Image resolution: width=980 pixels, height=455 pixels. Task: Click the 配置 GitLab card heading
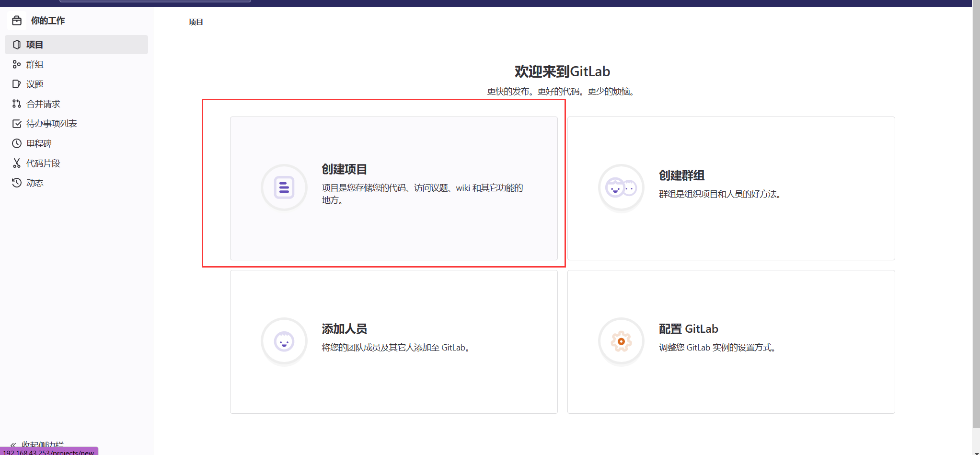(688, 329)
